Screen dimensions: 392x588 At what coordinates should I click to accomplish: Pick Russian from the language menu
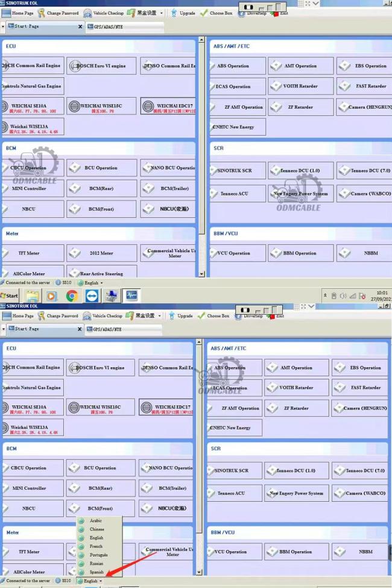[96, 563]
